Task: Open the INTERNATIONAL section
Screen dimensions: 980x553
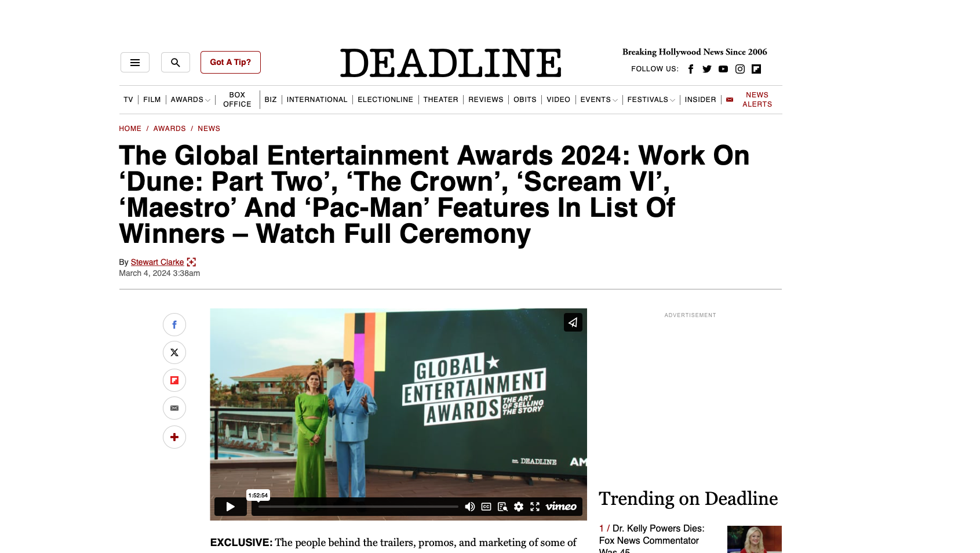Action: pos(317,100)
